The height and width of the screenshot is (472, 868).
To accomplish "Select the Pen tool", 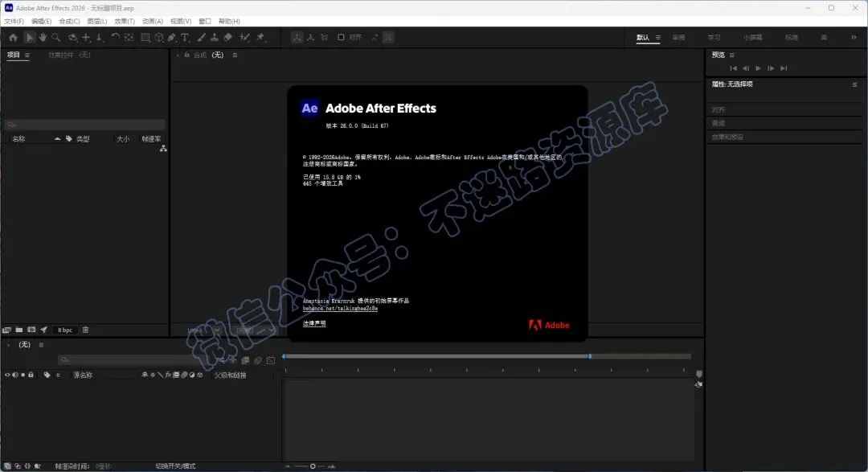I will (x=172, y=37).
